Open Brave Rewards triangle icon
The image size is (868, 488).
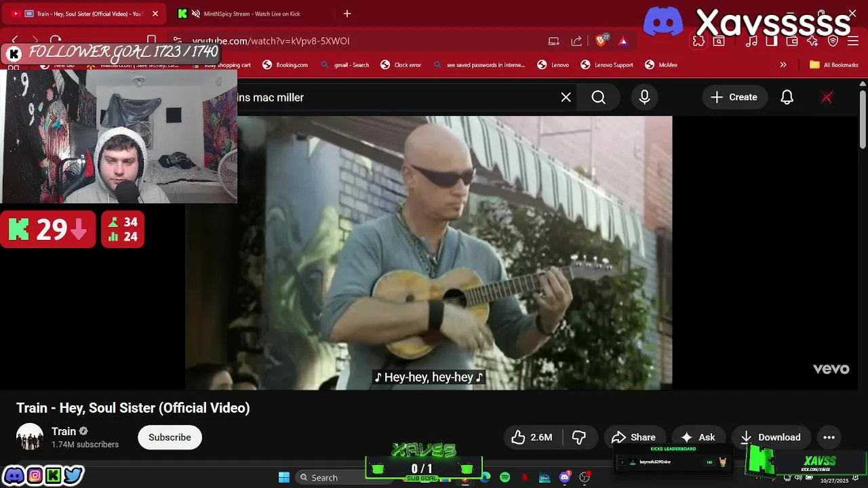point(623,41)
